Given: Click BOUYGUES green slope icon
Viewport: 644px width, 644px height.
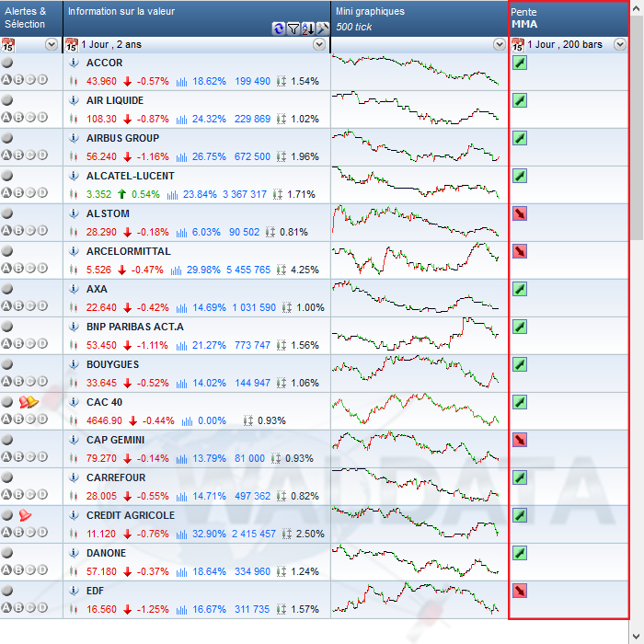Looking at the screenshot, I should (520, 364).
